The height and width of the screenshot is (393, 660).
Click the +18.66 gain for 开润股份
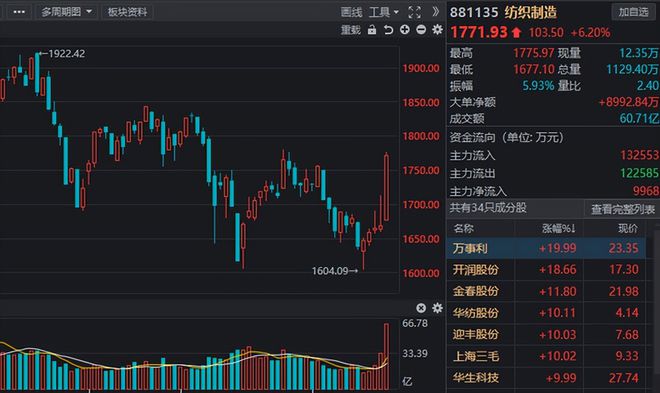tap(557, 269)
